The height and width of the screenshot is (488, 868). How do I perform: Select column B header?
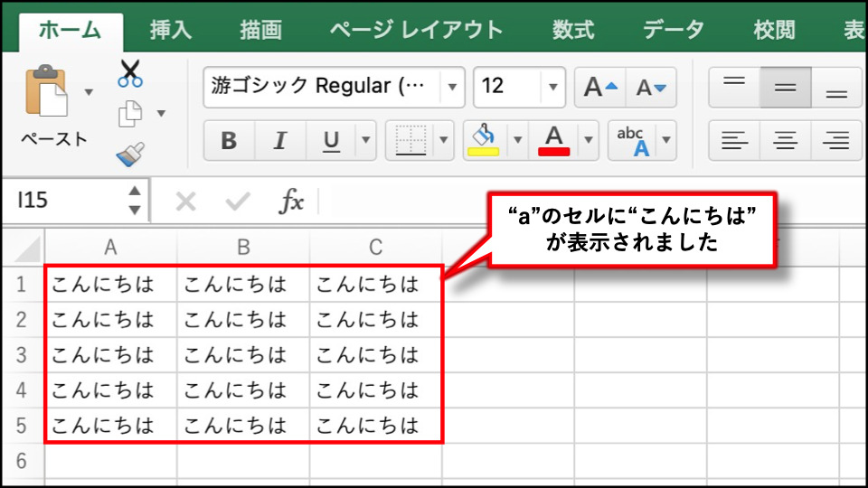pyautogui.click(x=243, y=247)
